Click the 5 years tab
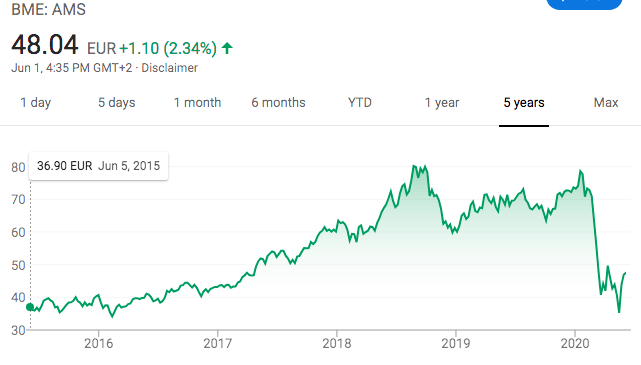This screenshot has width=641, height=365. tap(524, 103)
